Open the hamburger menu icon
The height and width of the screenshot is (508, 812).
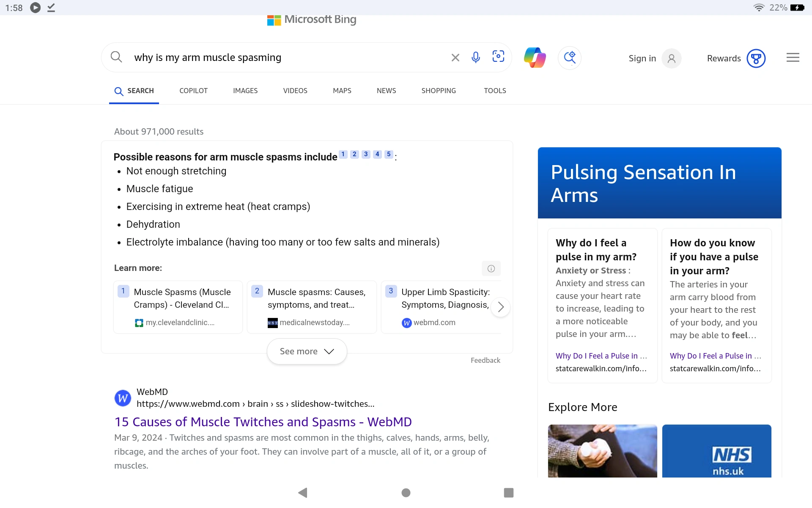(x=793, y=58)
